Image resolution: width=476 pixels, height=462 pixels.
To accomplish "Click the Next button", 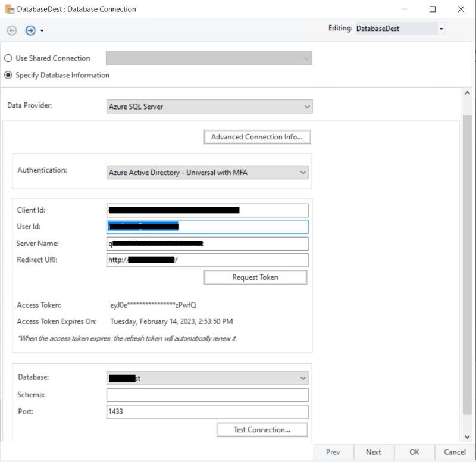I will [x=374, y=452].
